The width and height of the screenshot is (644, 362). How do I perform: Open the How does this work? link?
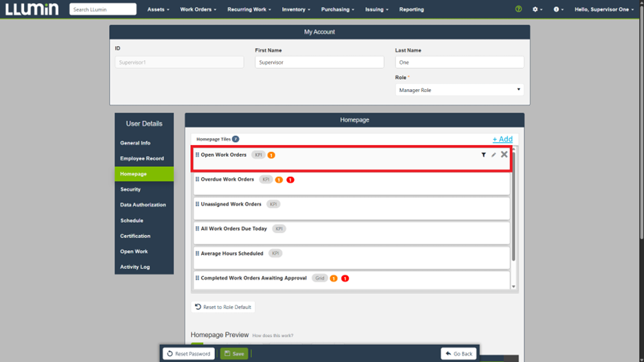(x=273, y=336)
